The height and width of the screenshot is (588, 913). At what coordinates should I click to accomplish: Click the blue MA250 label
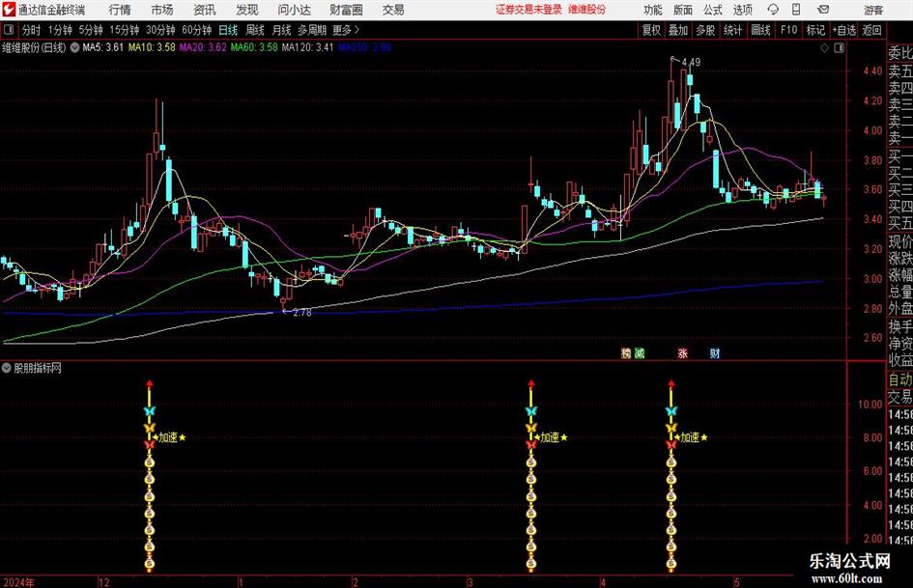click(364, 47)
